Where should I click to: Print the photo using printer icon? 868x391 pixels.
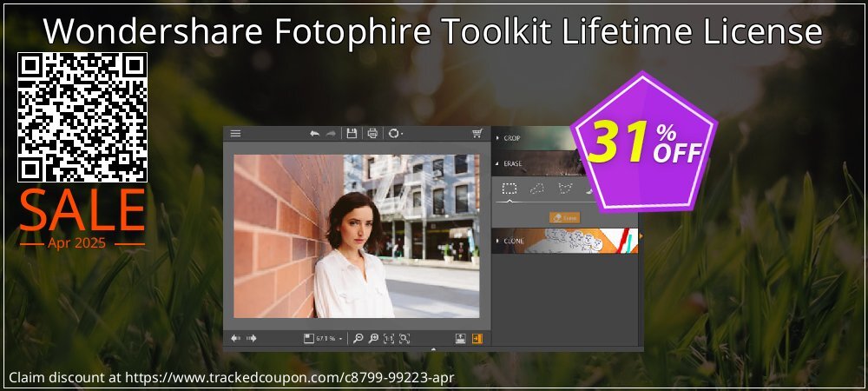tap(372, 133)
